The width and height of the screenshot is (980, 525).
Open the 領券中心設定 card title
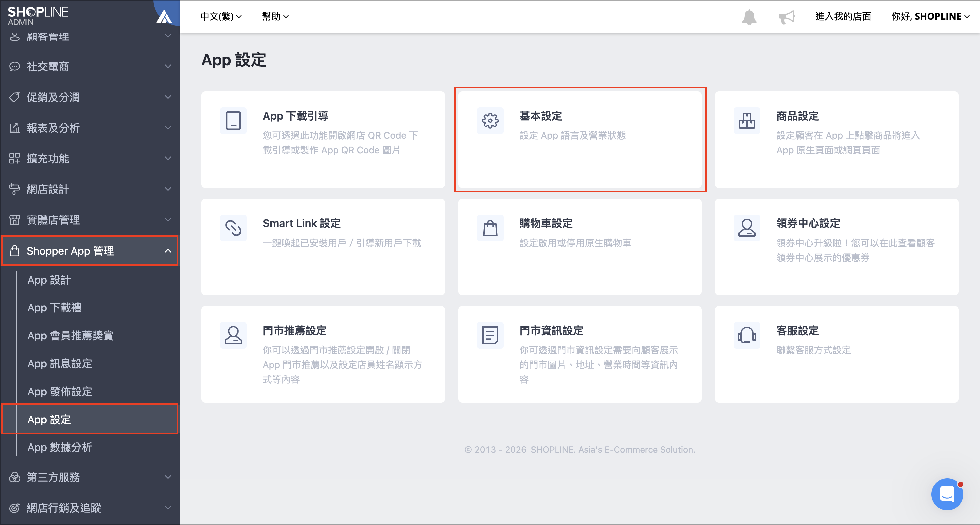tap(808, 223)
